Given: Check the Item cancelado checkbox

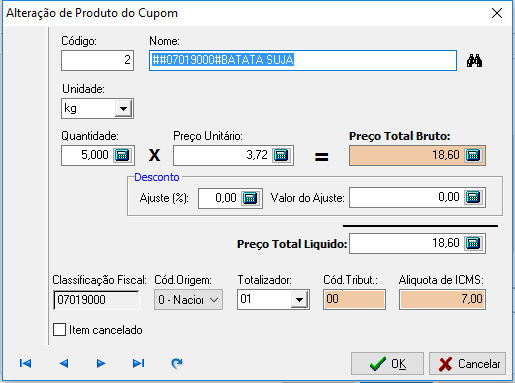Looking at the screenshot, I should (x=59, y=330).
